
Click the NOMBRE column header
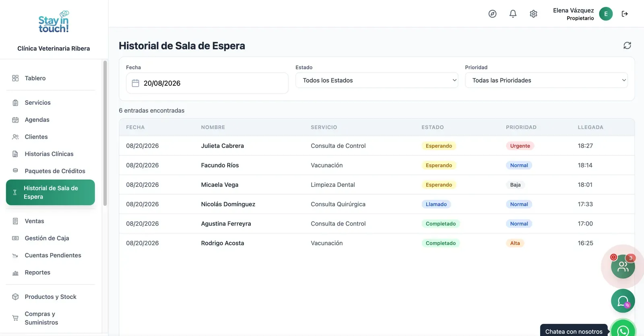point(213,127)
